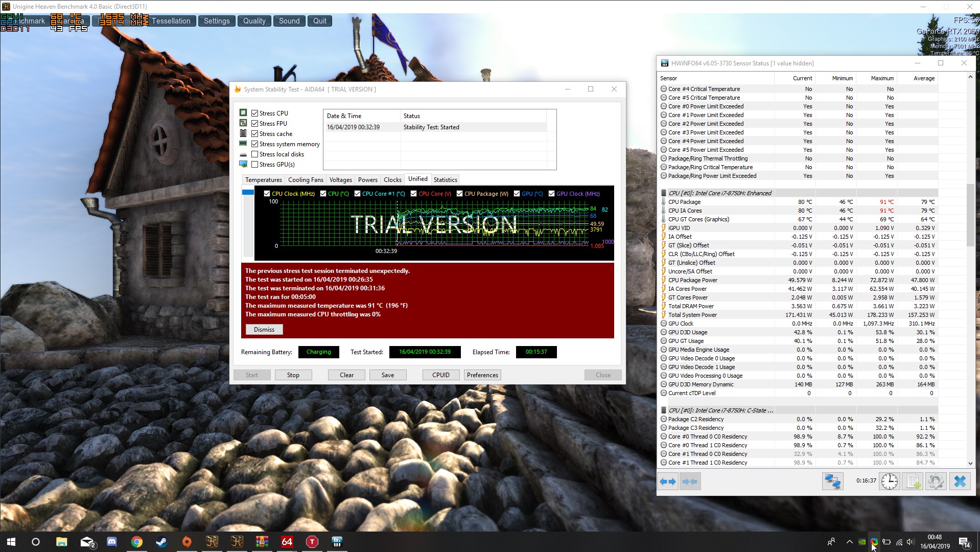Enable Stress local disks checkbox
Image resolution: width=980 pixels, height=552 pixels.
(x=254, y=154)
